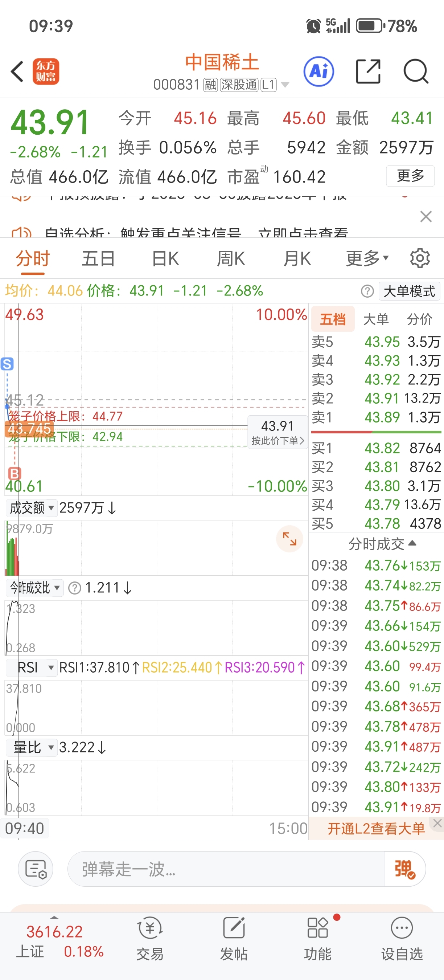This screenshot has width=444, height=980.
Task: Switch to the 月K tab
Action: 297,259
